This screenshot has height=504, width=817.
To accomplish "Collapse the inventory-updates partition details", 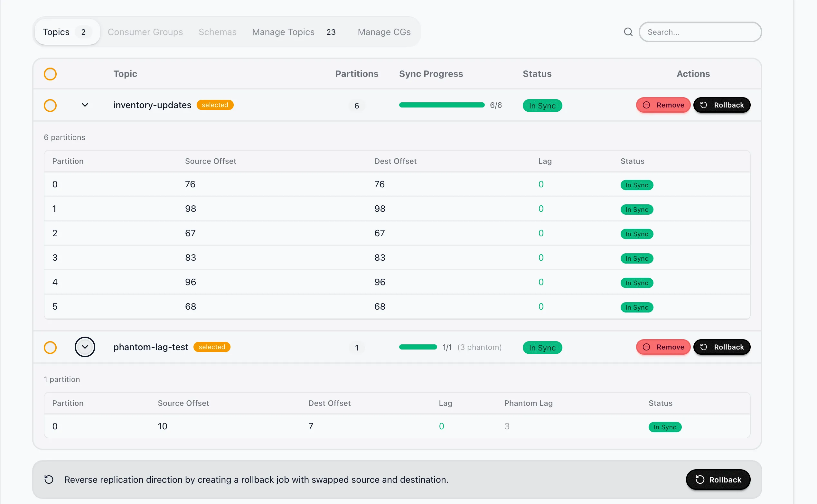I will pos(85,105).
